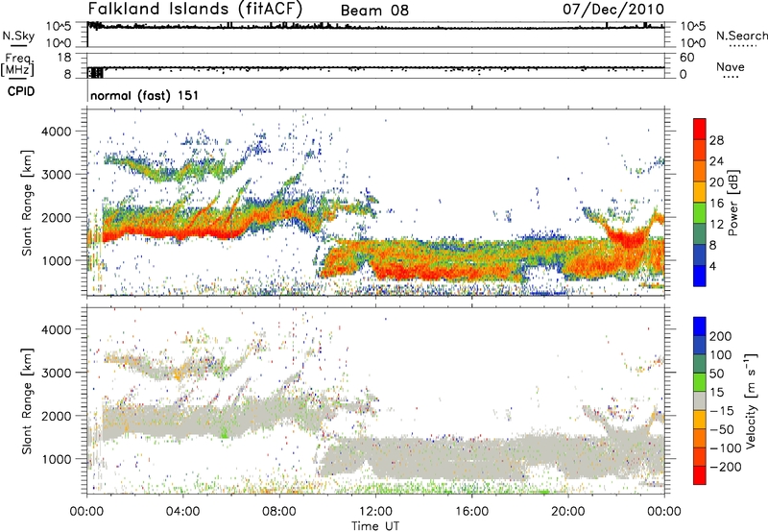Click the "20:00" time tick label
Screen dimensions: 768x532
click(x=568, y=512)
